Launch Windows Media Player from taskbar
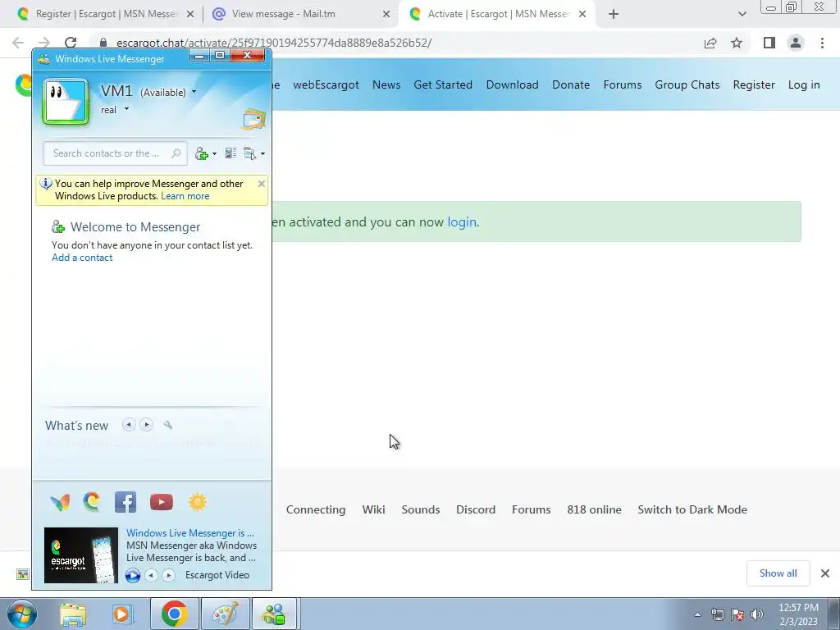 click(123, 614)
